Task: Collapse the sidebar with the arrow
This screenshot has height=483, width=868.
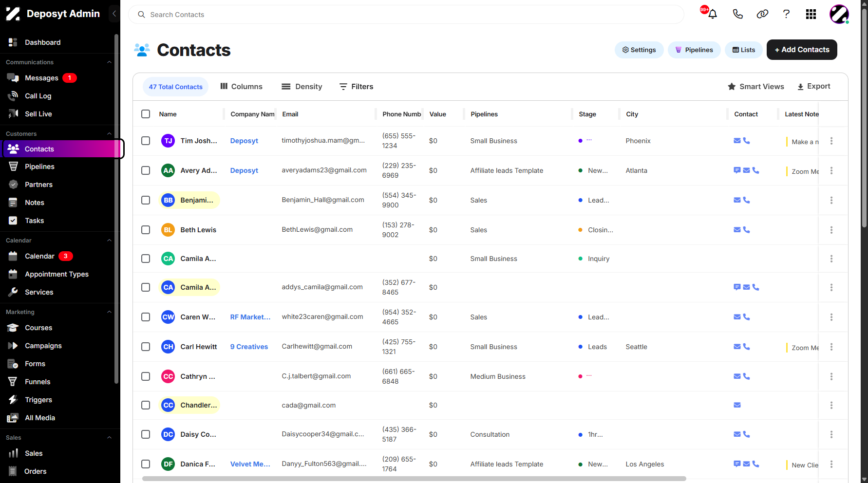Action: click(114, 14)
